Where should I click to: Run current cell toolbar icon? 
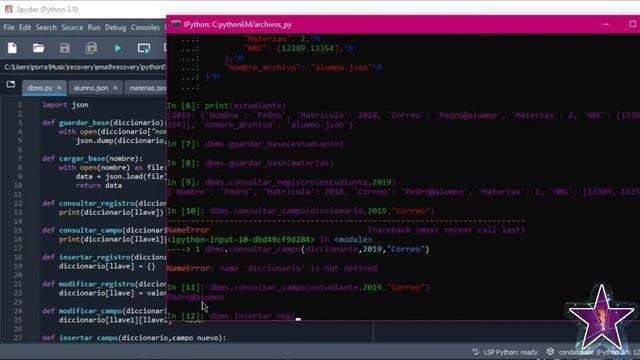pyautogui.click(x=144, y=48)
